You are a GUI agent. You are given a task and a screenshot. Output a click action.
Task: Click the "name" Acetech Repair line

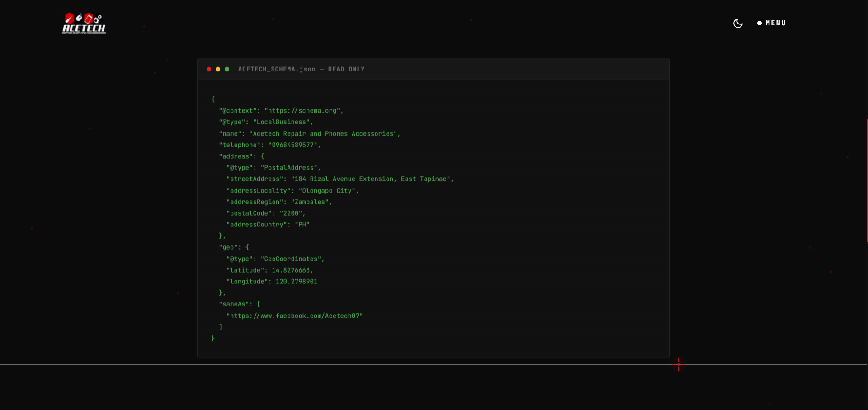click(x=310, y=134)
